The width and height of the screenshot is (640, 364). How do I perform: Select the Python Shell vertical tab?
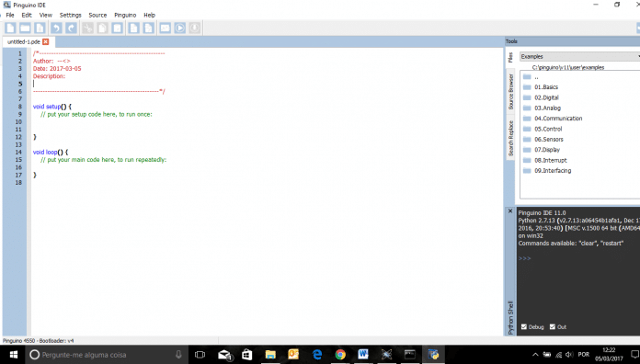(510, 318)
